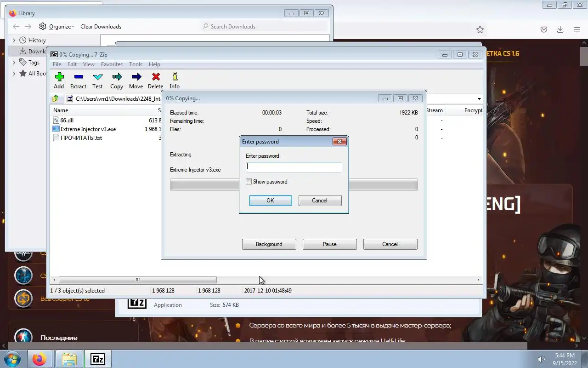Click the speaker volume tray icon
588x368 pixels.
click(541, 359)
